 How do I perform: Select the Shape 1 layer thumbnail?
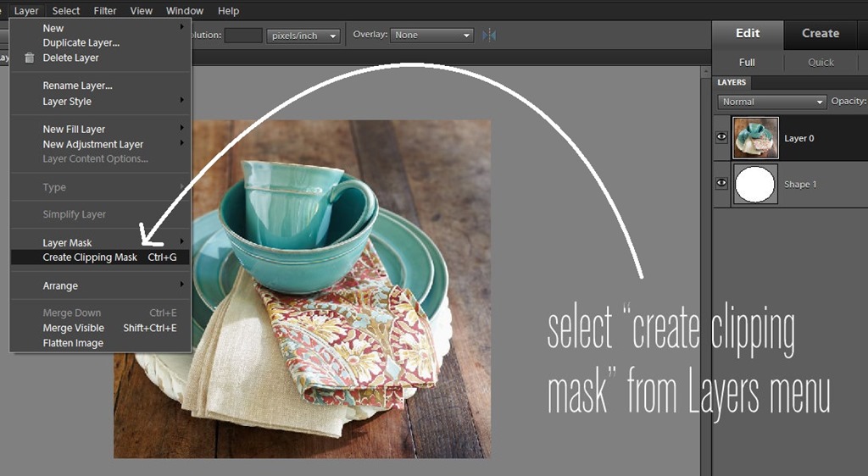(x=755, y=184)
